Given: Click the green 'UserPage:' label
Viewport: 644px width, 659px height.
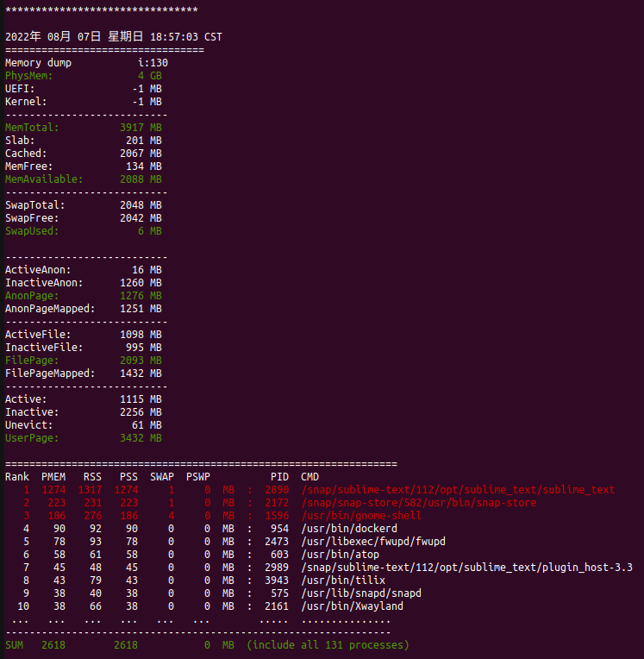Looking at the screenshot, I should point(32,438).
